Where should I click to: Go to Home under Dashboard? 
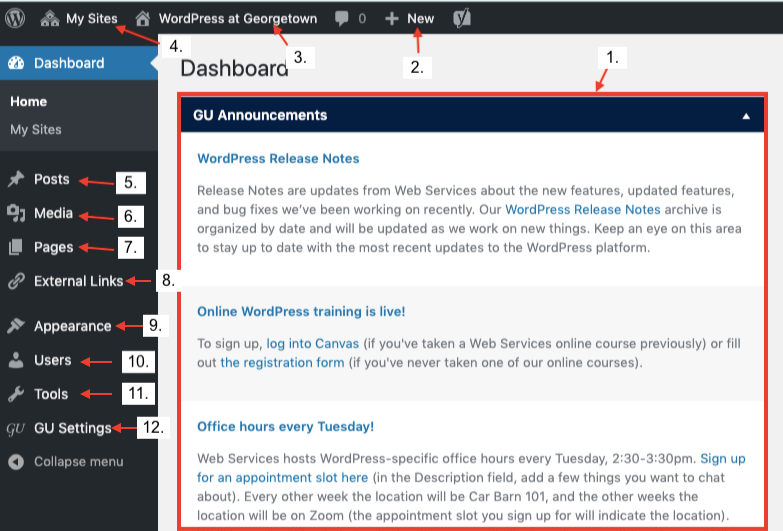[x=28, y=101]
